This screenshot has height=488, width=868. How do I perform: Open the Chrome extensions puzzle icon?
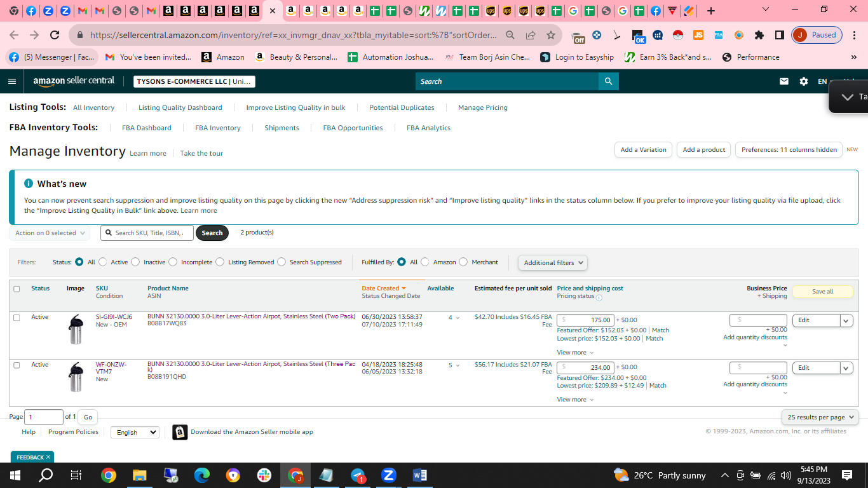(759, 35)
